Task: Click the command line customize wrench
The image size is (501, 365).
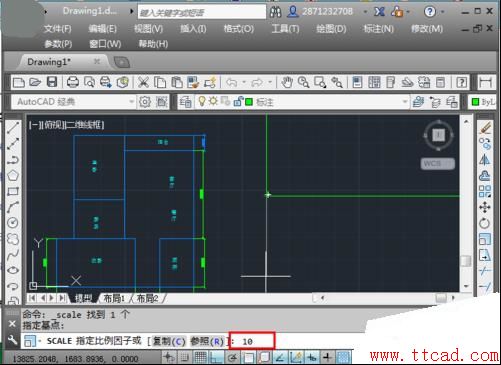Action: click(x=12, y=340)
